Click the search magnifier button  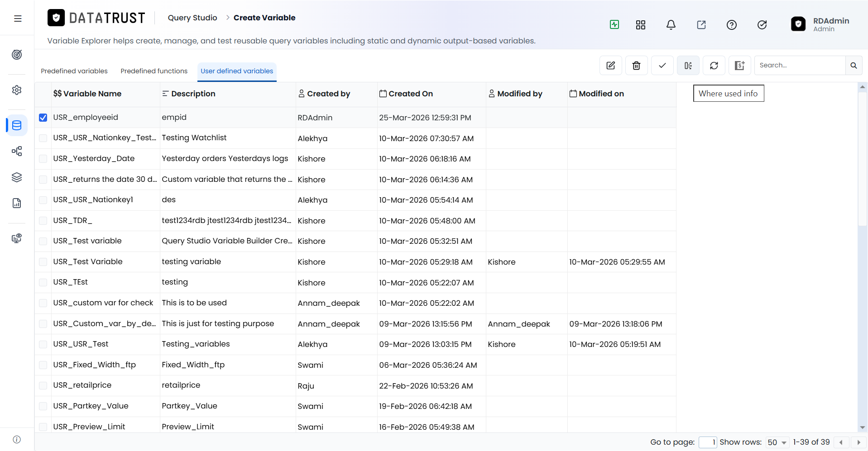[854, 66]
